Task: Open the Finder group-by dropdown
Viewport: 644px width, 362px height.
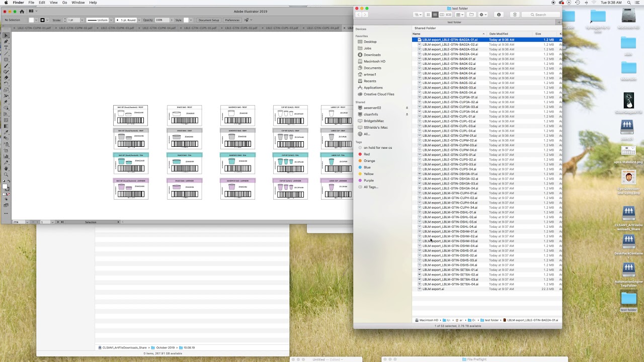Action: click(x=460, y=15)
